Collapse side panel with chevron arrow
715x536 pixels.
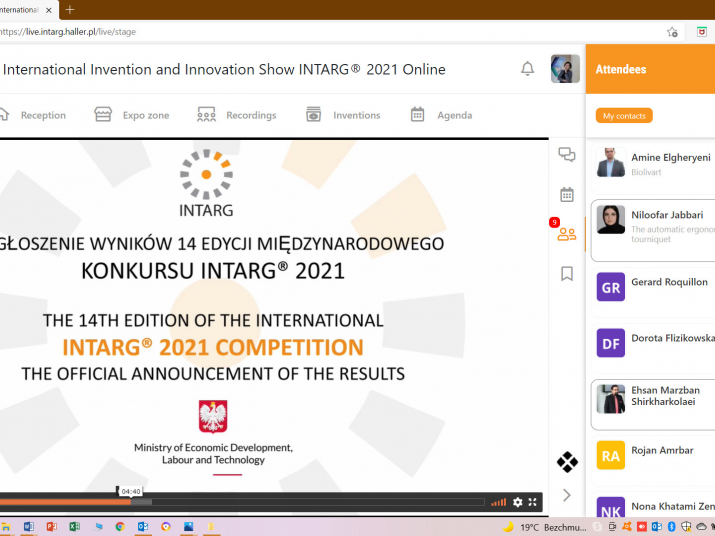[x=567, y=495]
